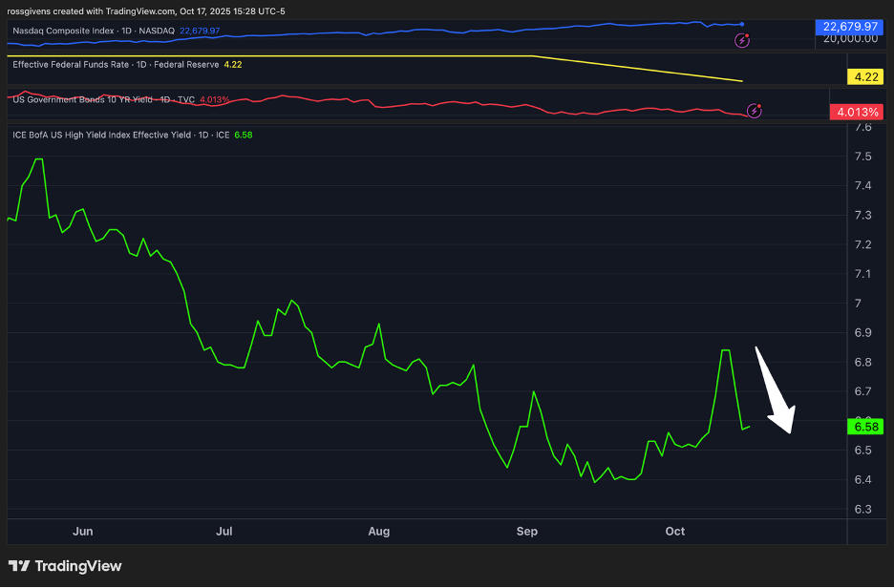Image resolution: width=894 pixels, height=588 pixels.
Task: Click the white downward arrow annotation
Action: (x=775, y=390)
